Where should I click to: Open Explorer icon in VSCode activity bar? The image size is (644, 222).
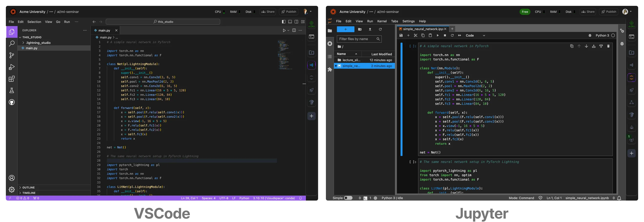click(12, 32)
